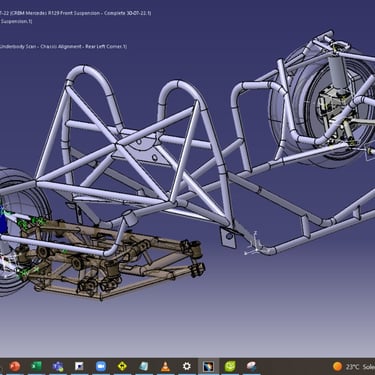Open Windows Settings gear icon
Screen dimensions: 375x375
187,366
